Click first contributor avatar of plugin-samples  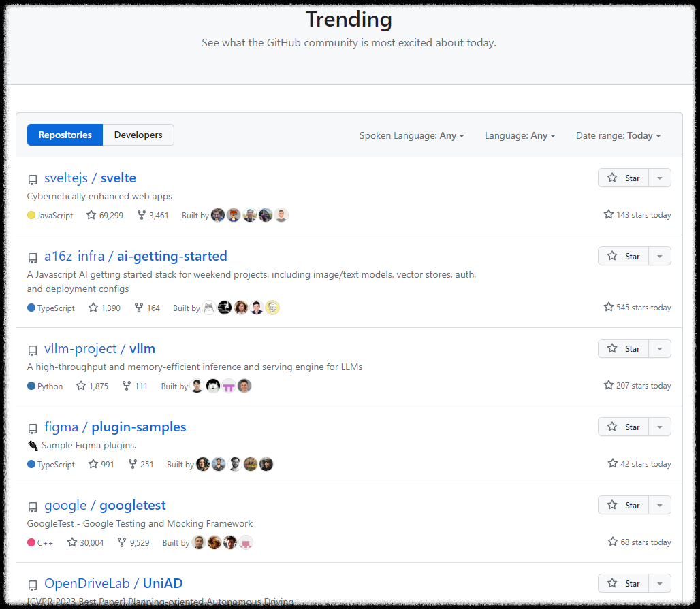click(x=203, y=464)
